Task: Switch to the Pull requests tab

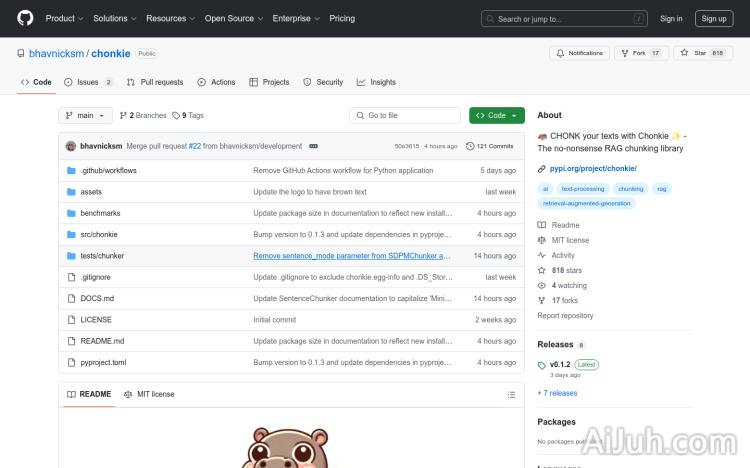Action: click(x=155, y=82)
